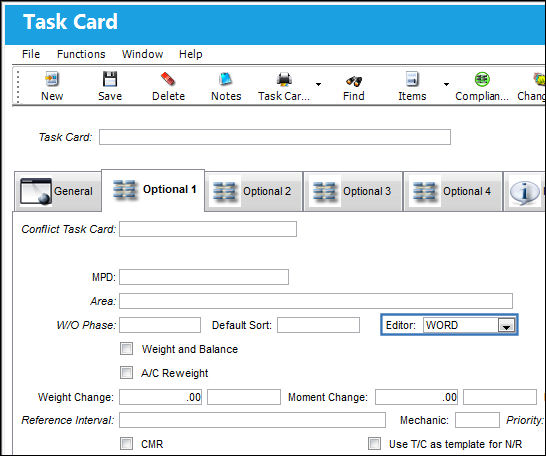Enable the Weight and Balance checkbox

(126, 348)
